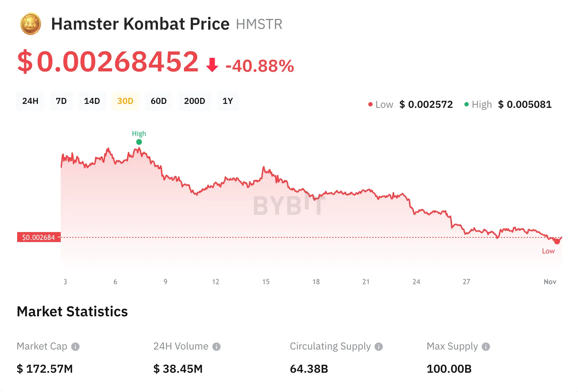Click the Hamster Kombat coin logo
Viewport: 578px width, 392px height.
[x=31, y=24]
